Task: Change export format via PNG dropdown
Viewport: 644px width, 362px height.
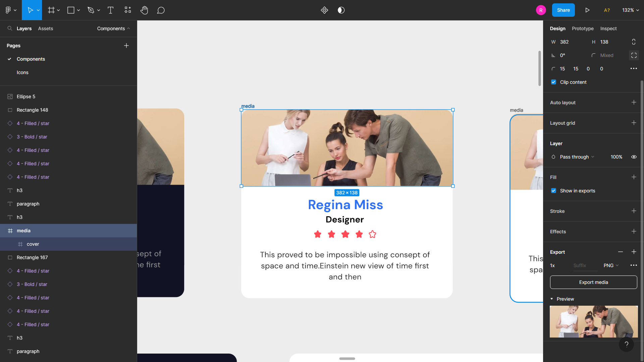Action: tap(611, 265)
